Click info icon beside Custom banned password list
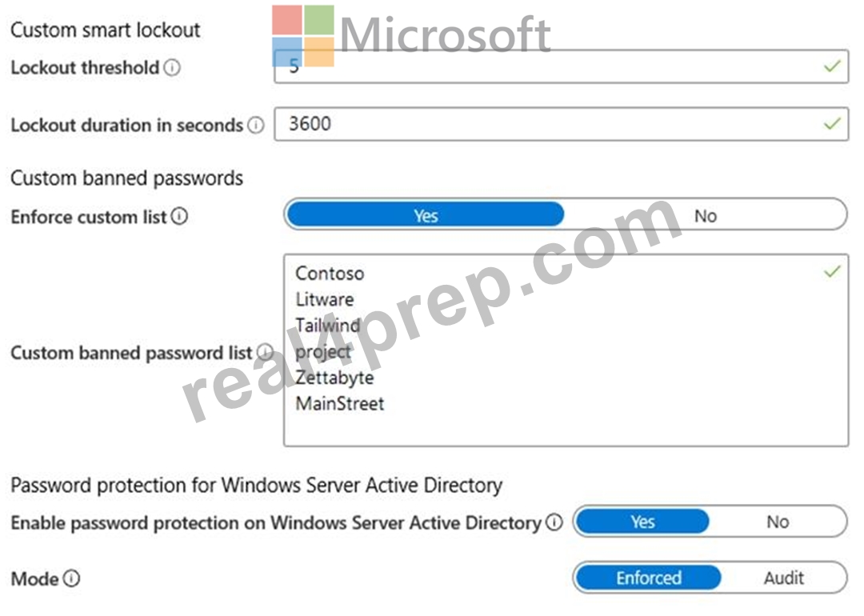Screen dimensions: 864x616 [265, 353]
